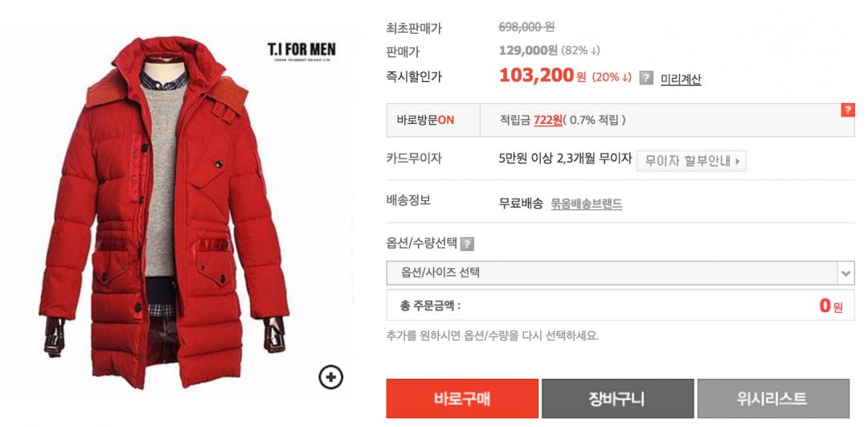Toggle the 바로방문ON indicator
The width and height of the screenshot is (868, 427).
425,120
